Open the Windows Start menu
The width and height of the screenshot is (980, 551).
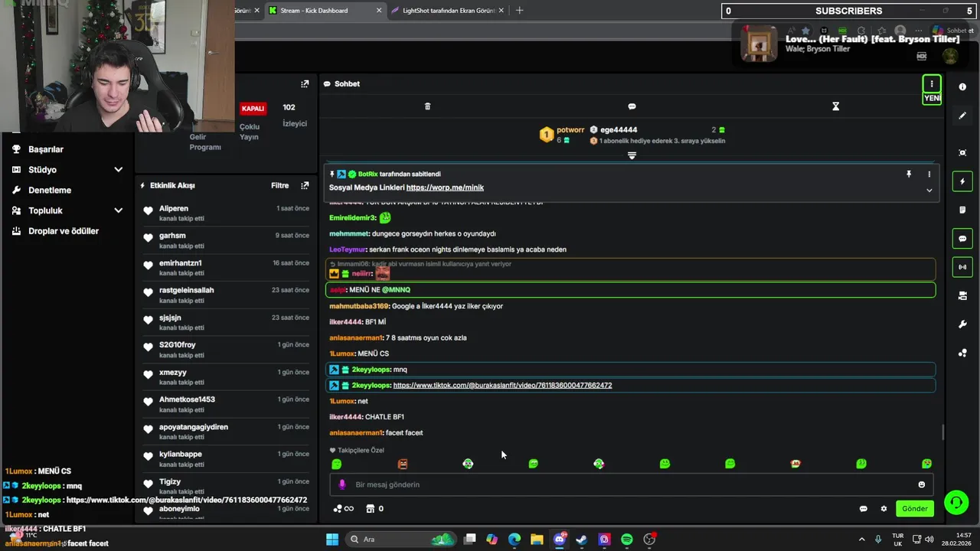pyautogui.click(x=332, y=540)
